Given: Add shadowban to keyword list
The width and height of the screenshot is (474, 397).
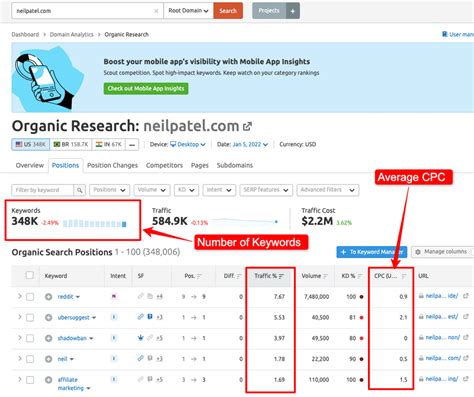Looking at the screenshot, I should coord(49,338).
